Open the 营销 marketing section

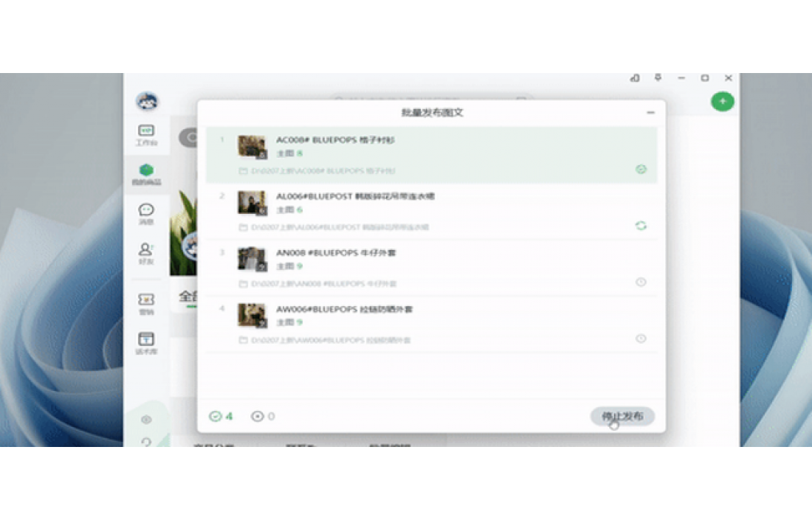click(146, 304)
